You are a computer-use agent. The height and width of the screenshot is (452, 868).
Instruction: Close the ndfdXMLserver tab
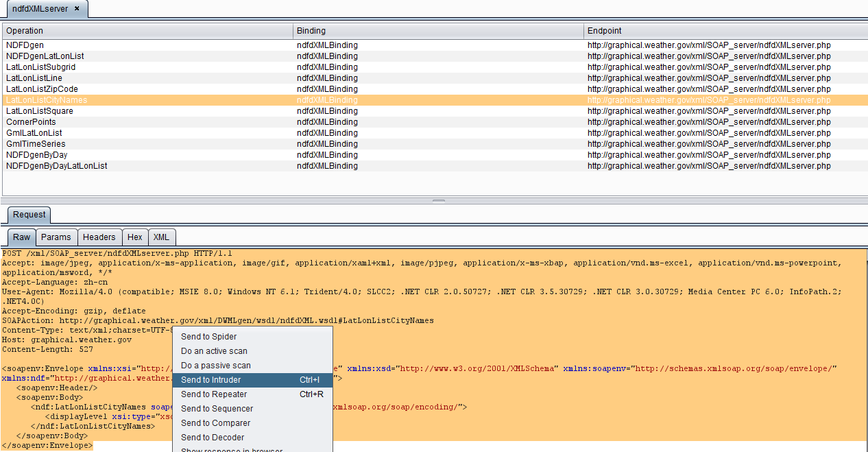[77, 9]
